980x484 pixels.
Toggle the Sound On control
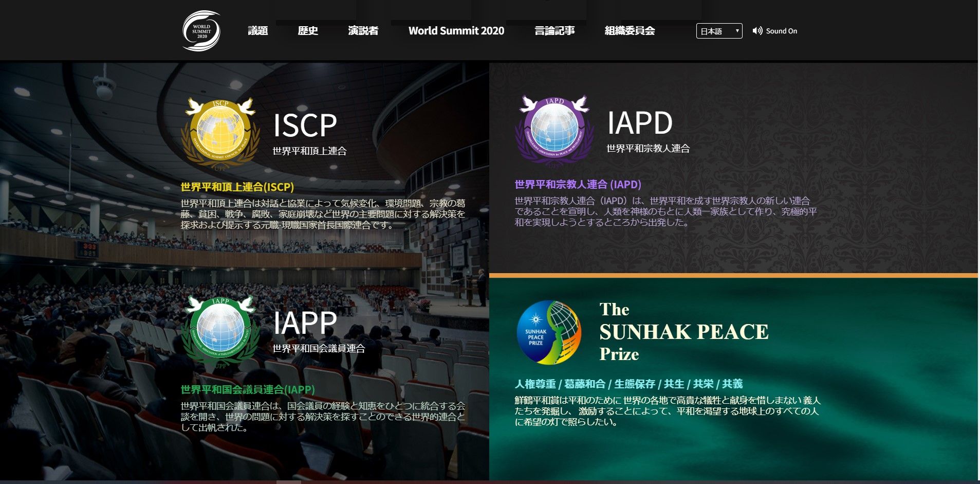click(781, 31)
